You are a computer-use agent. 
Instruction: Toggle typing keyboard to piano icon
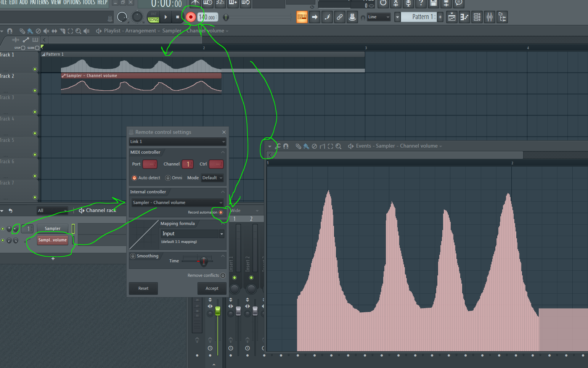[x=302, y=17]
